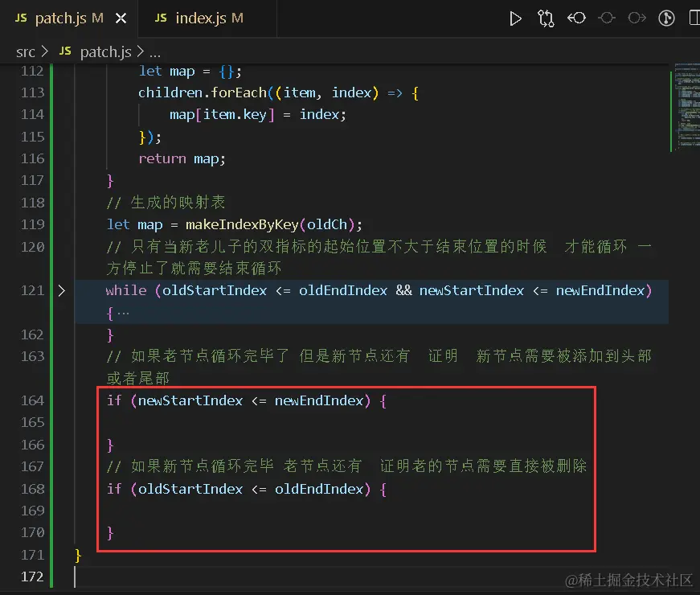Place cursor on empty line 172
This screenshot has height=595, width=700.
coord(370,577)
